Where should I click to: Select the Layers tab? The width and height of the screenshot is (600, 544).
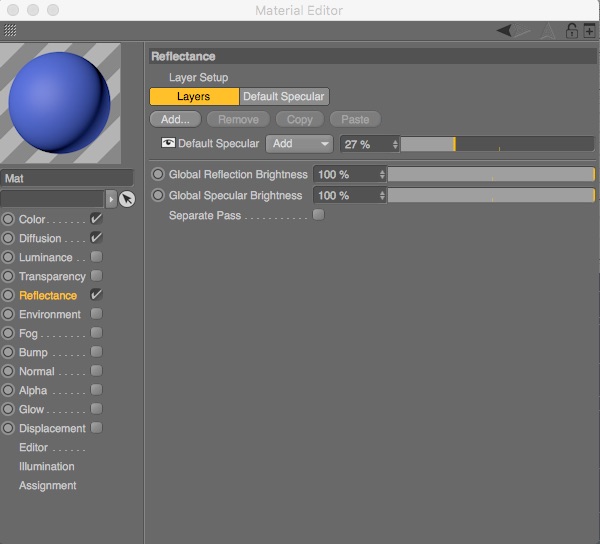click(x=194, y=97)
